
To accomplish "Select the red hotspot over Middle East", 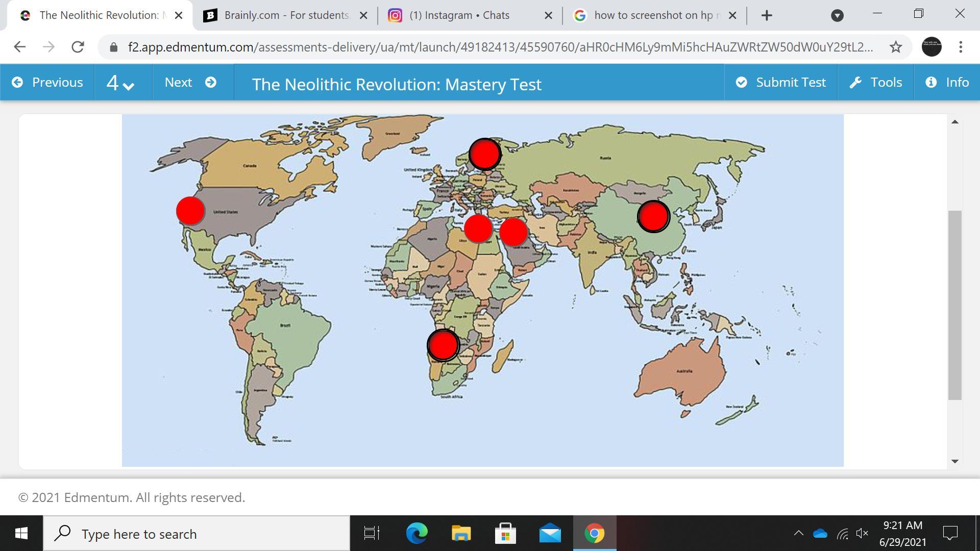I will coord(513,232).
